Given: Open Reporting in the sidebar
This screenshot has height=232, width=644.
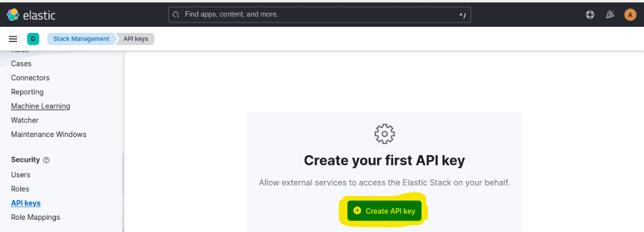Looking at the screenshot, I should tap(27, 92).
